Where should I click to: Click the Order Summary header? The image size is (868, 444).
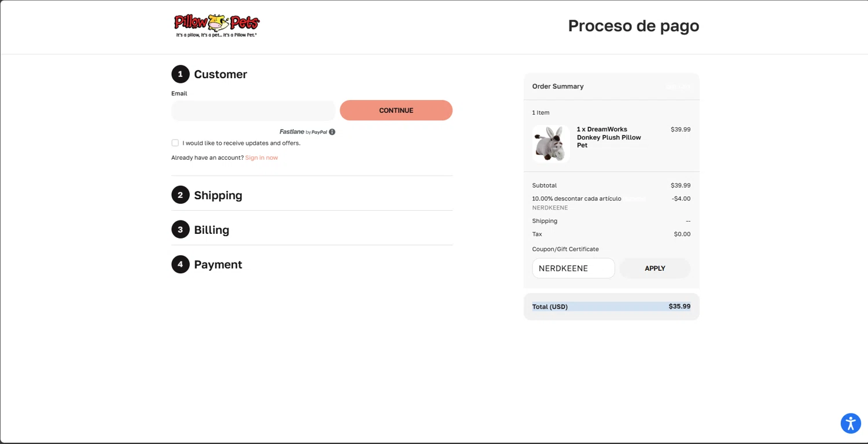click(x=558, y=86)
